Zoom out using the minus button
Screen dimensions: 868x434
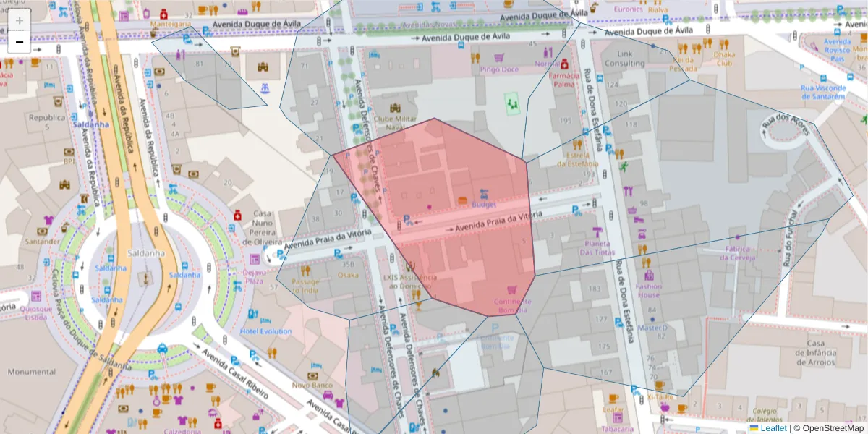point(19,42)
